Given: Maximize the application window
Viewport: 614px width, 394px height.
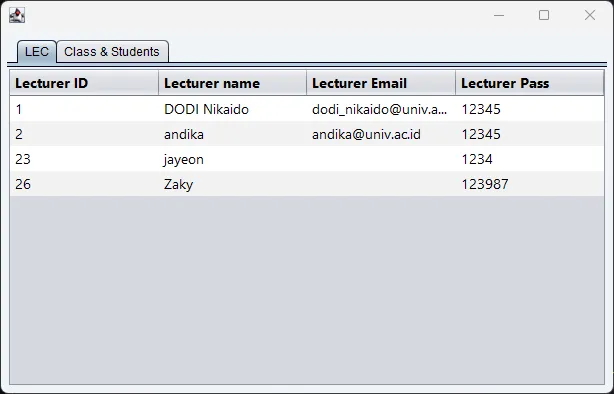Looking at the screenshot, I should (x=544, y=15).
